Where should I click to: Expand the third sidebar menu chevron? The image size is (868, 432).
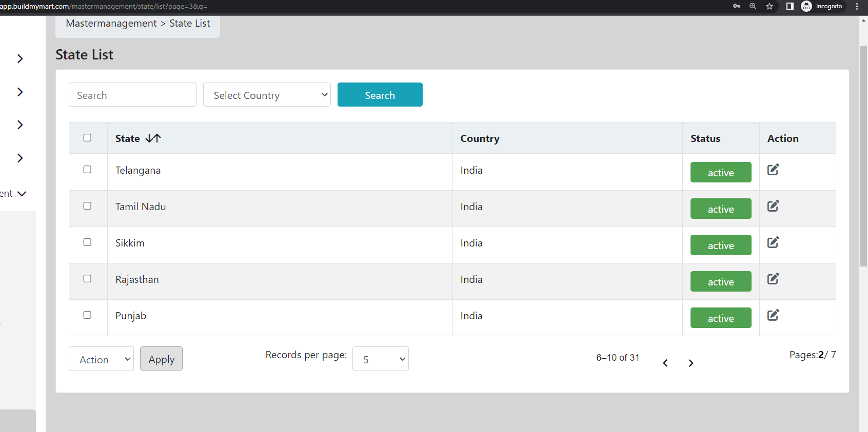tap(20, 125)
